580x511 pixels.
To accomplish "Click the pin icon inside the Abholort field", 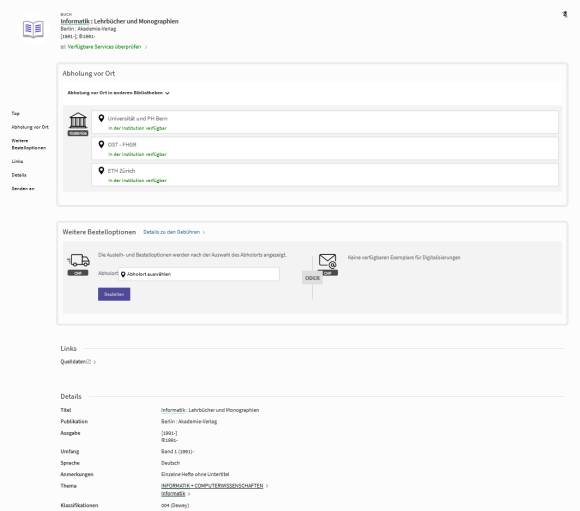I will coord(123,274).
